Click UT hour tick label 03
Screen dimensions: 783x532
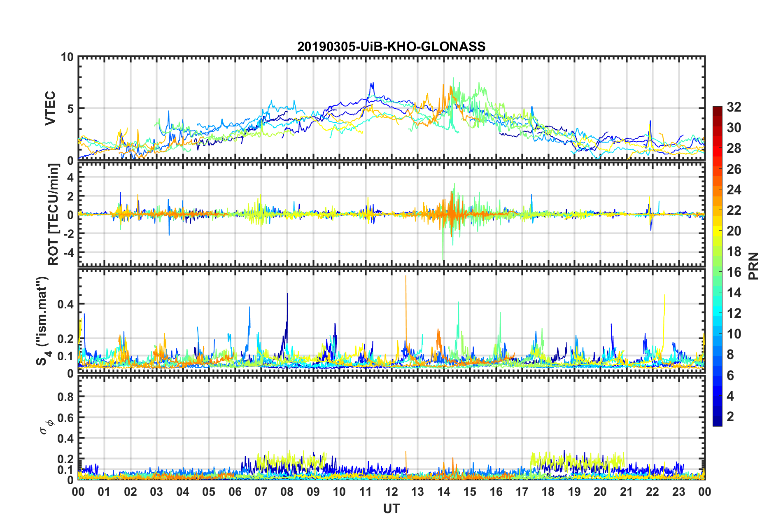[x=156, y=492]
